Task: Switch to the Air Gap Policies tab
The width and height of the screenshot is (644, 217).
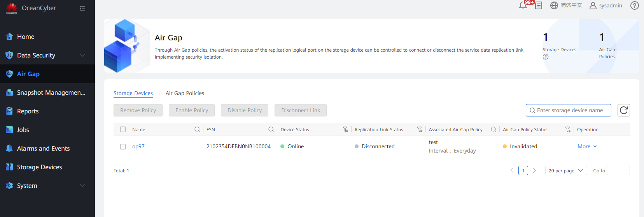Action: [x=185, y=93]
